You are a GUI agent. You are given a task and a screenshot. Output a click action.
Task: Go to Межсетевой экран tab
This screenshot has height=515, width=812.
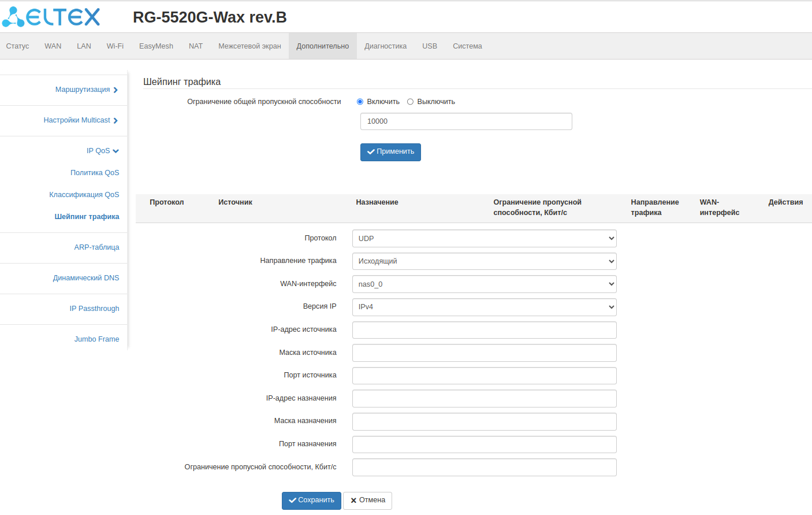click(x=249, y=46)
